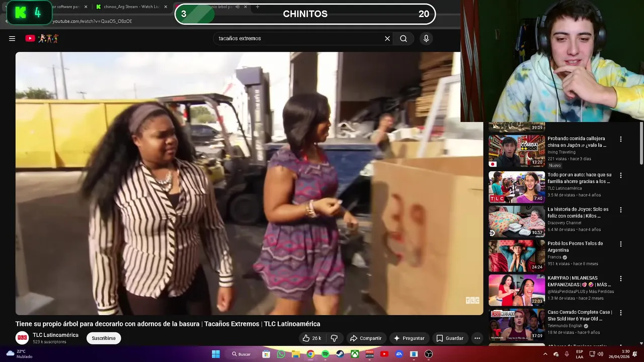Open the cloud sync tray icon
Image resolution: width=644 pixels, height=362 pixels.
pyautogui.click(x=556, y=354)
